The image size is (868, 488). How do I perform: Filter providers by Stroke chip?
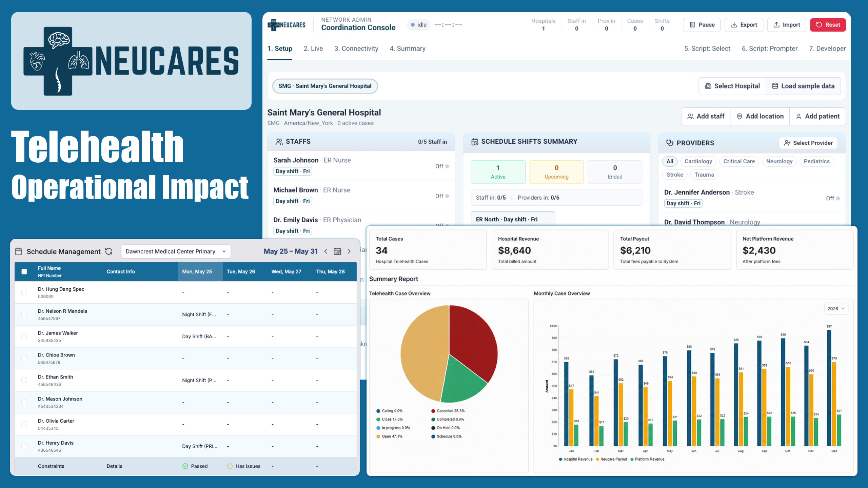(x=675, y=175)
